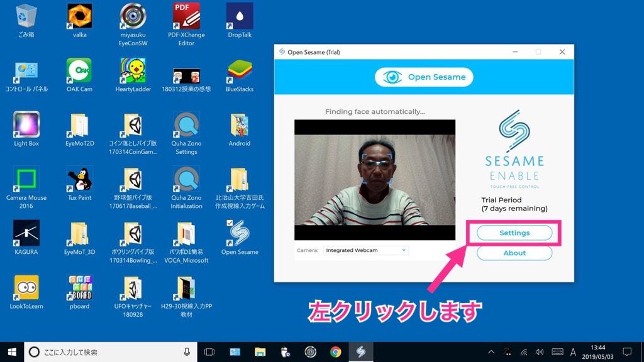Expand the Integrated Webcam camera dropdown
Image resolution: width=644 pixels, height=362 pixels.
click(365, 250)
